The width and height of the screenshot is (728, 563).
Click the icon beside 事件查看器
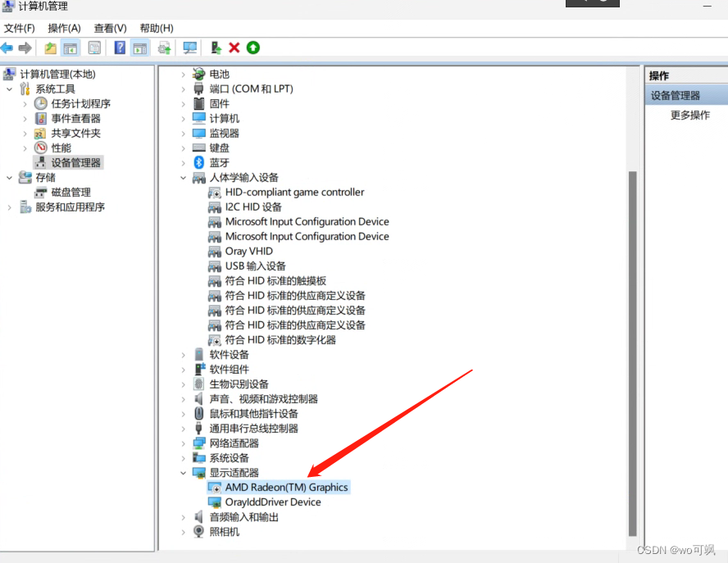click(41, 118)
